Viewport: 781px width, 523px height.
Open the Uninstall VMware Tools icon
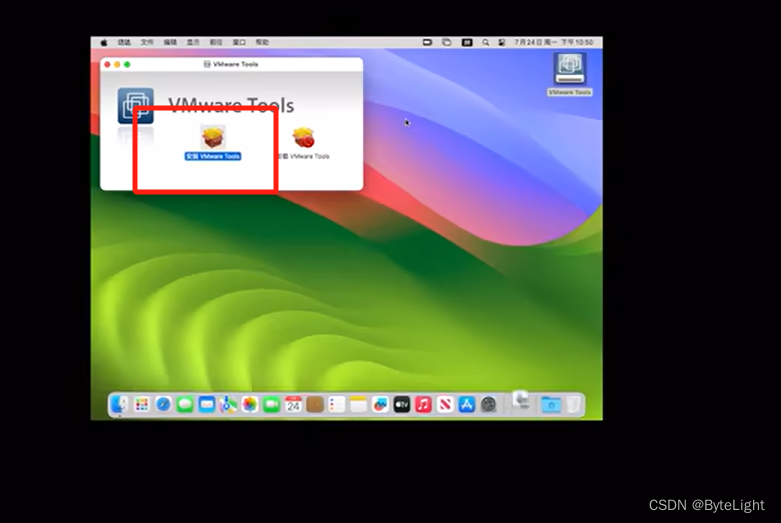(303, 138)
